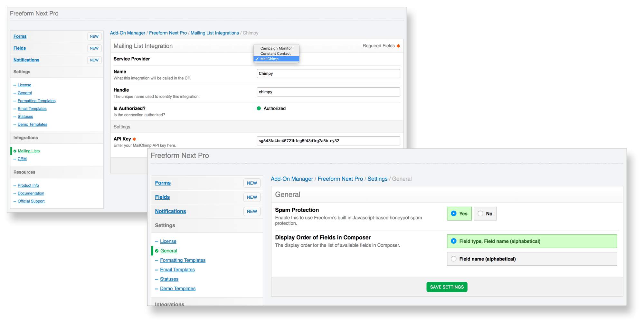The image size is (644, 322).
Task: Click the API Key input field
Action: click(328, 141)
